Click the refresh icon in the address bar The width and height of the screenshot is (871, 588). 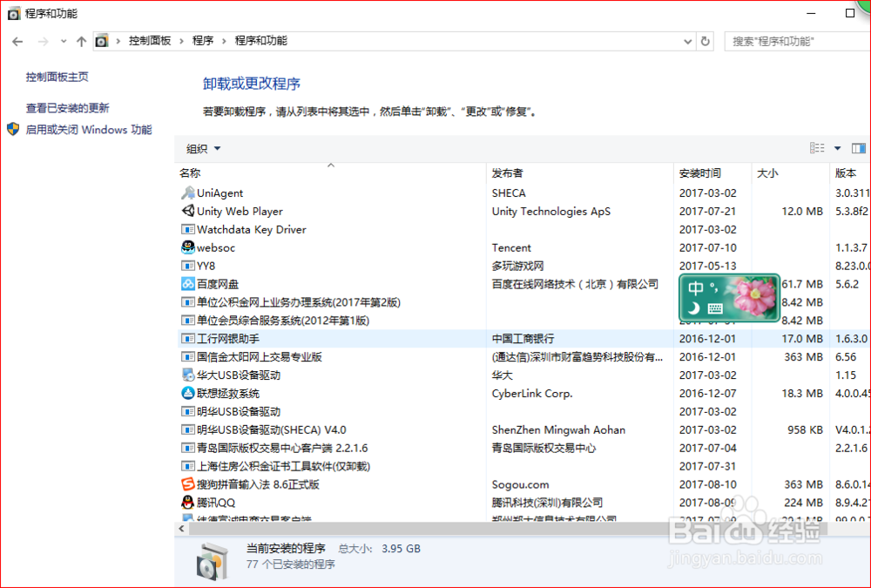706,40
